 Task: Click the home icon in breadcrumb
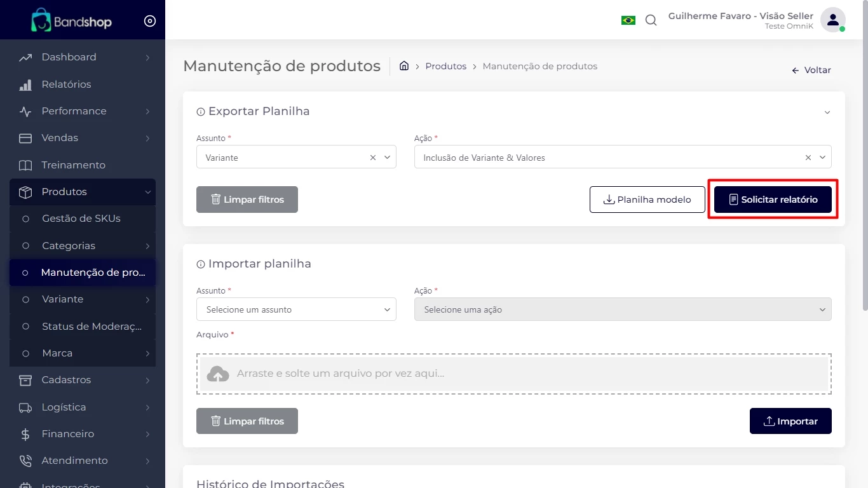point(403,66)
